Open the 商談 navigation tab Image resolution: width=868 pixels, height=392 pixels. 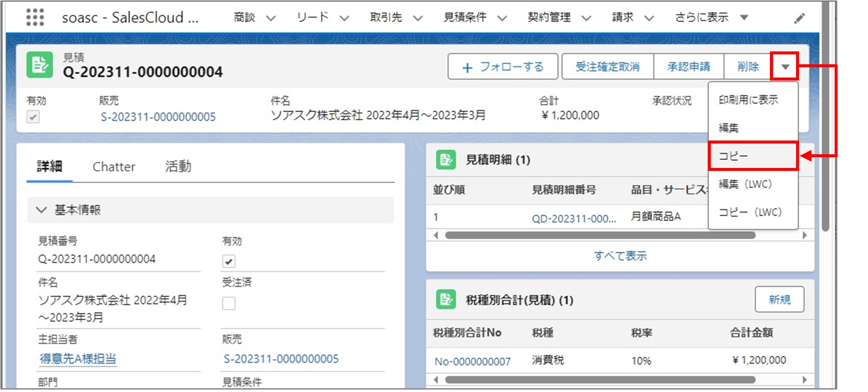click(245, 18)
